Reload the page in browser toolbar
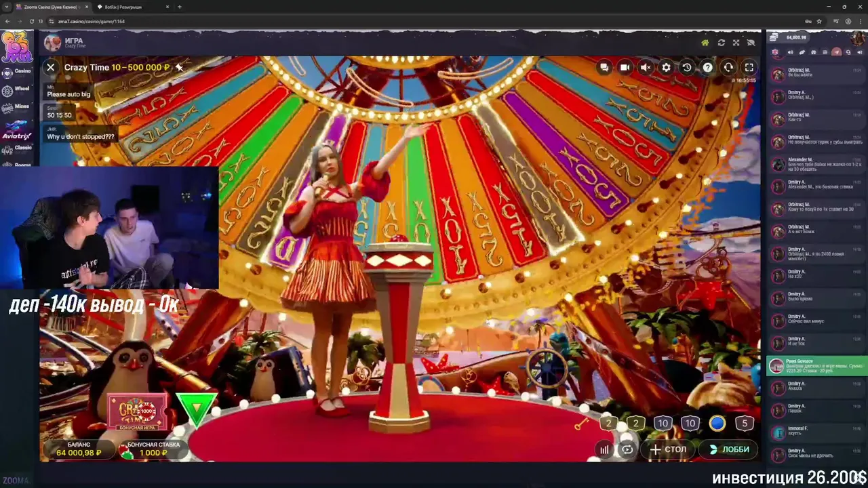The image size is (868, 488). coord(31,21)
